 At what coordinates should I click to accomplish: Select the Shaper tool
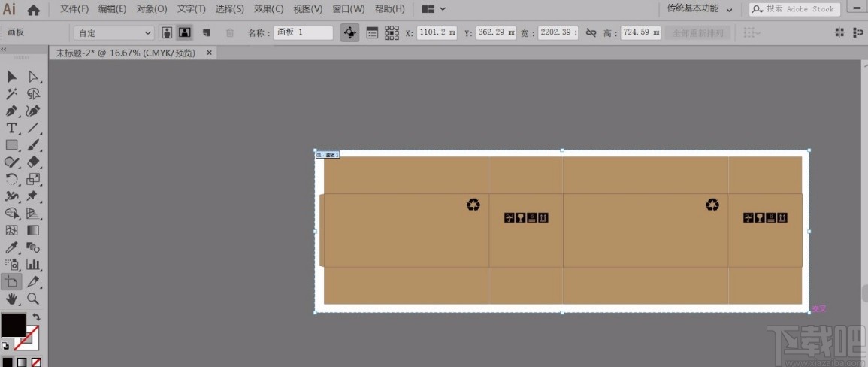point(11,162)
